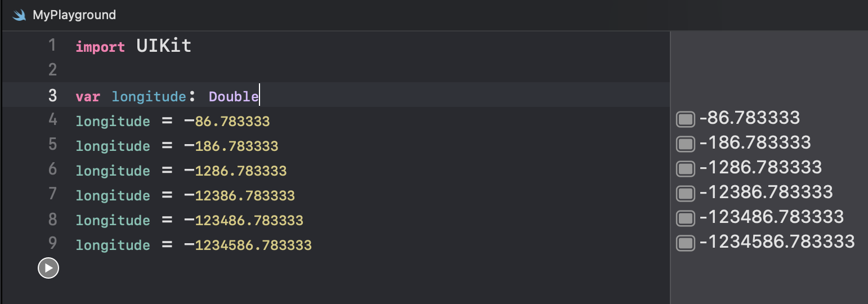Screen dimensions: 868x304
Task: Click the longitude variable on line 6
Action: pos(113,171)
